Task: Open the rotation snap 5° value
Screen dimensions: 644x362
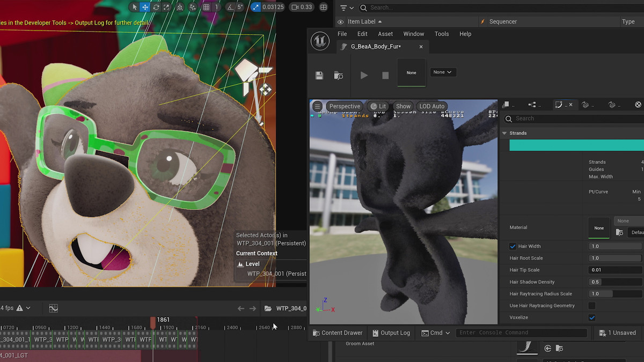Action: click(x=240, y=7)
